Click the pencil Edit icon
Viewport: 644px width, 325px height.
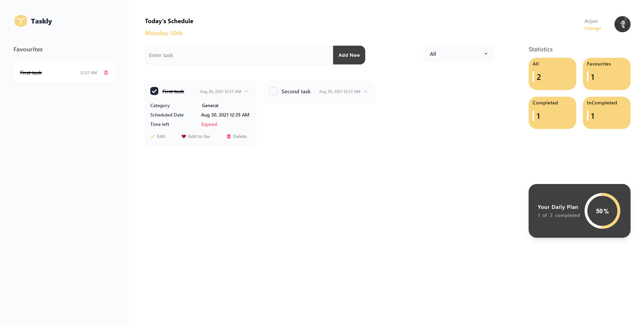pos(153,136)
